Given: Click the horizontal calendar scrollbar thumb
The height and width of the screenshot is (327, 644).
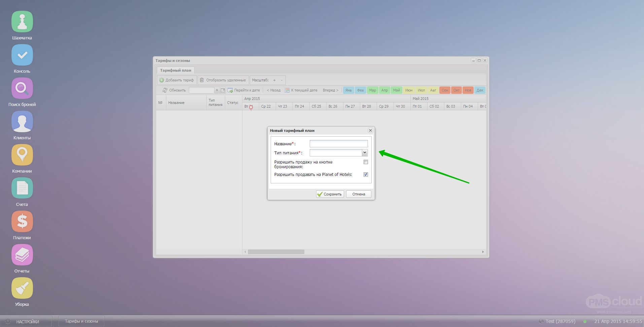Looking at the screenshot, I should pos(276,252).
